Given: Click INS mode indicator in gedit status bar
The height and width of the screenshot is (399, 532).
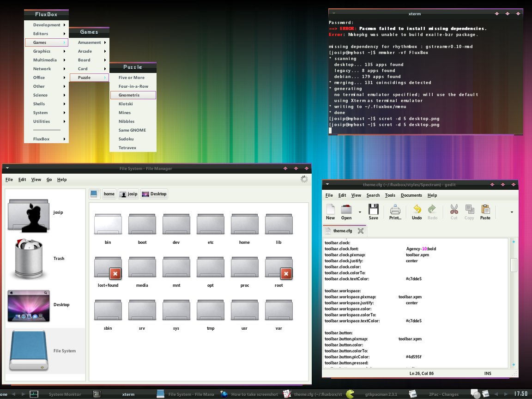Looking at the screenshot, I should 488,373.
